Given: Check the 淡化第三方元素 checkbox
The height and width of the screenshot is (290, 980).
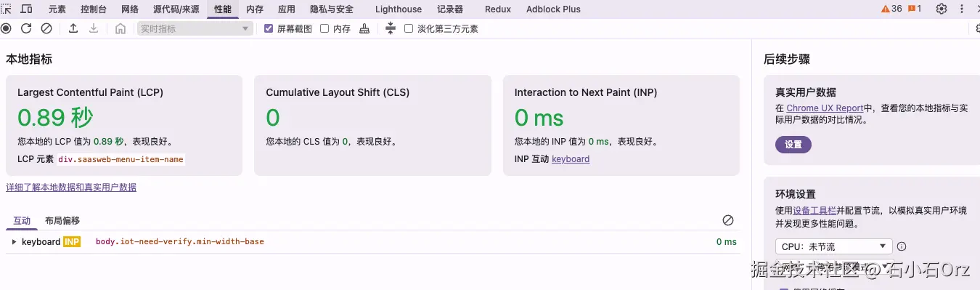Looking at the screenshot, I should point(409,28).
